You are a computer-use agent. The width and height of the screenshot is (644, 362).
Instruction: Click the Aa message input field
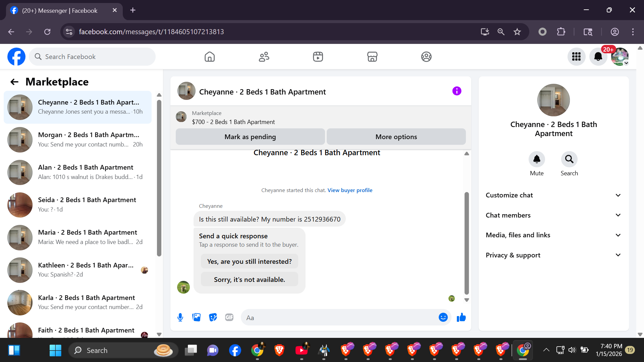tap(339, 317)
